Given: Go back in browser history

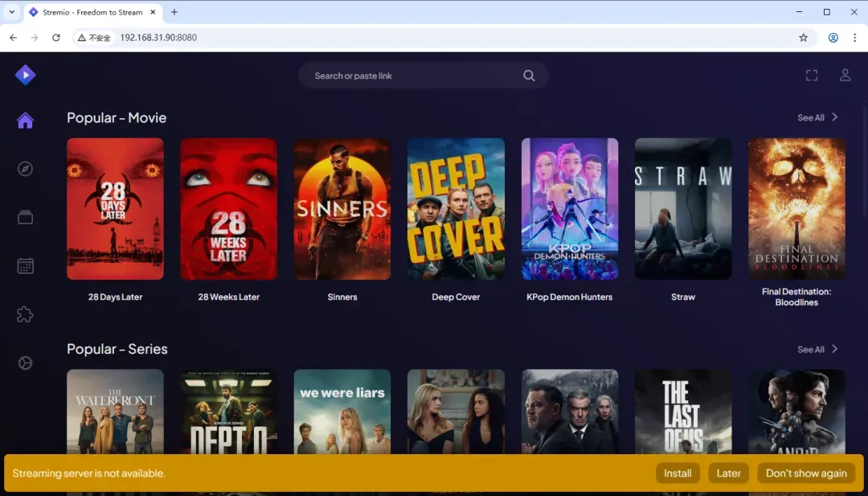Looking at the screenshot, I should (14, 38).
